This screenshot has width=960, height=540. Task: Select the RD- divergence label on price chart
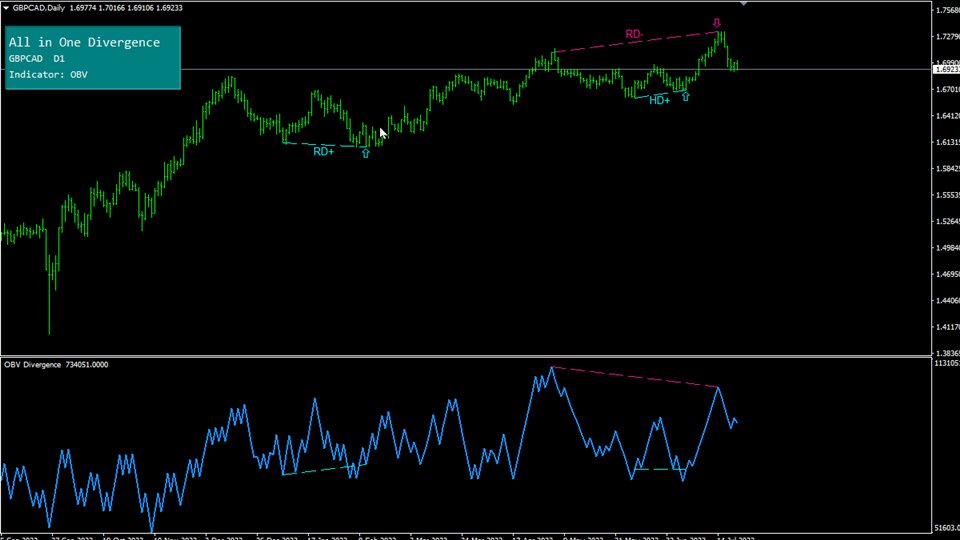633,34
